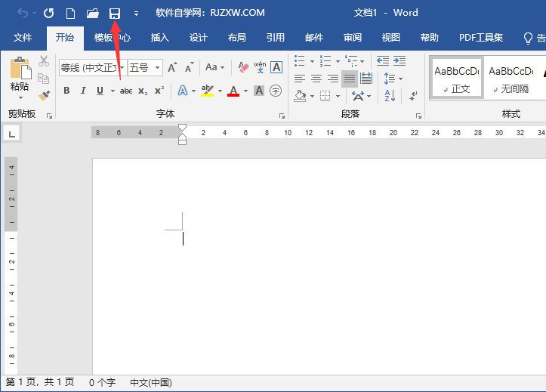Click the Cut scissors icon

point(44,61)
